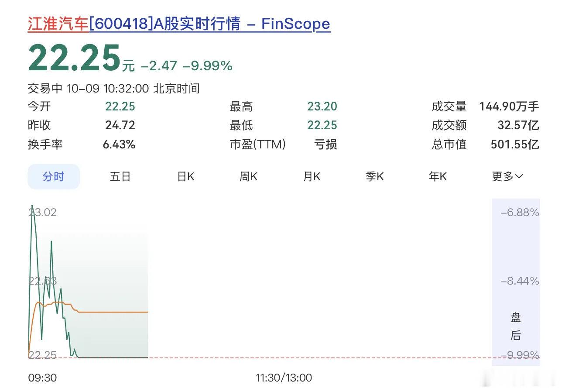Click the 盘后 after-hours panel
The width and height of the screenshot is (562, 392).
516,282
